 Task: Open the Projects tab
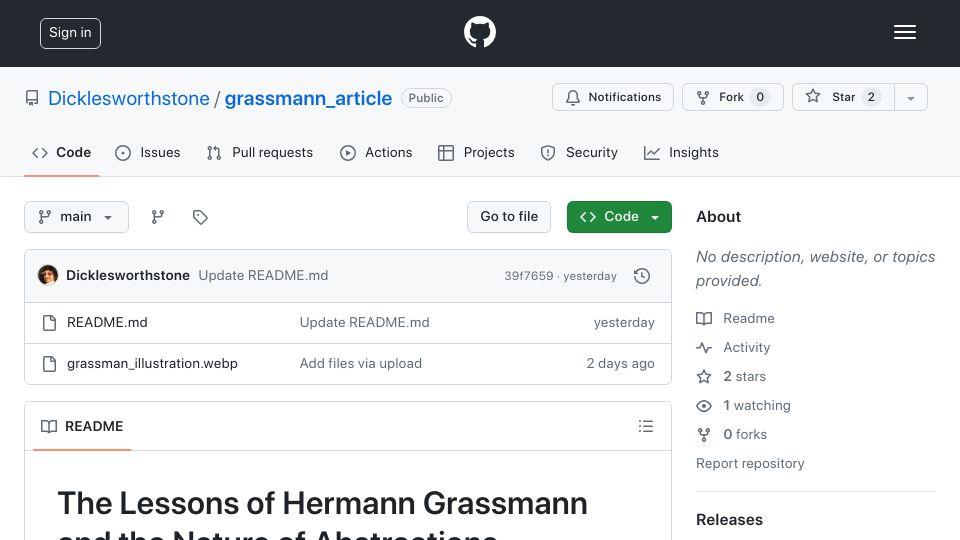tap(476, 152)
